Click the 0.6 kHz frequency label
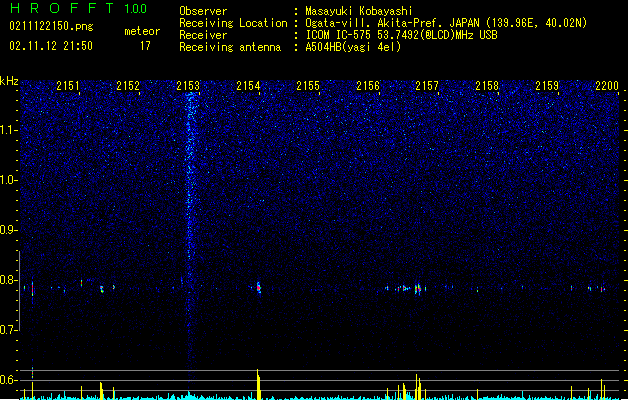This screenshot has width=629, height=400. click(x=8, y=380)
